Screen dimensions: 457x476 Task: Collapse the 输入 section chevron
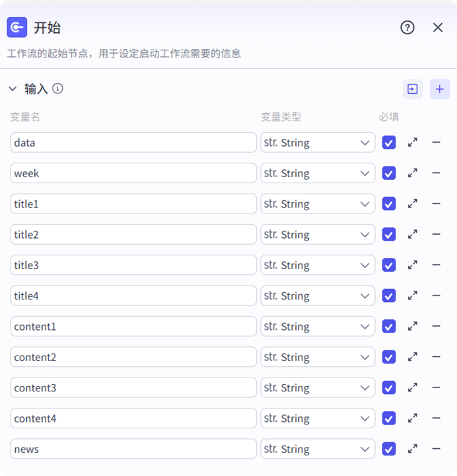coord(13,89)
